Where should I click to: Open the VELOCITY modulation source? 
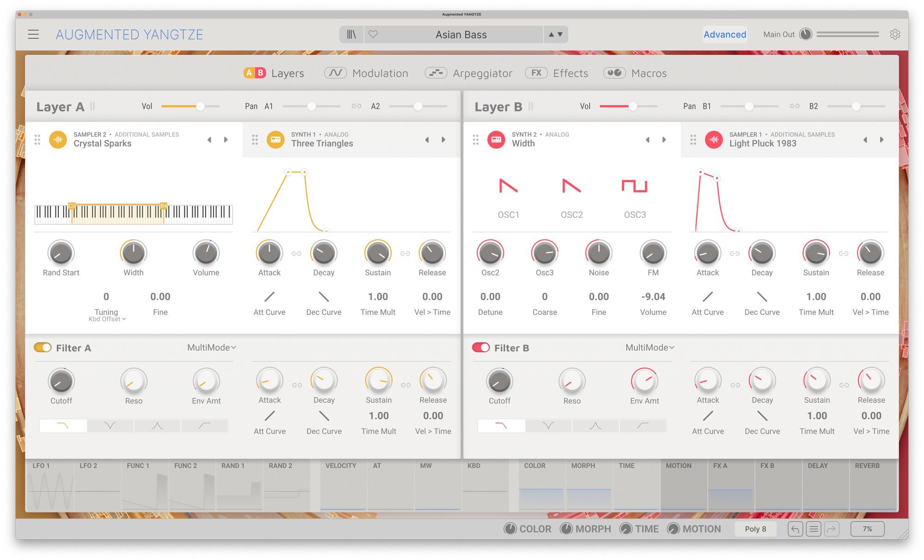tap(344, 485)
